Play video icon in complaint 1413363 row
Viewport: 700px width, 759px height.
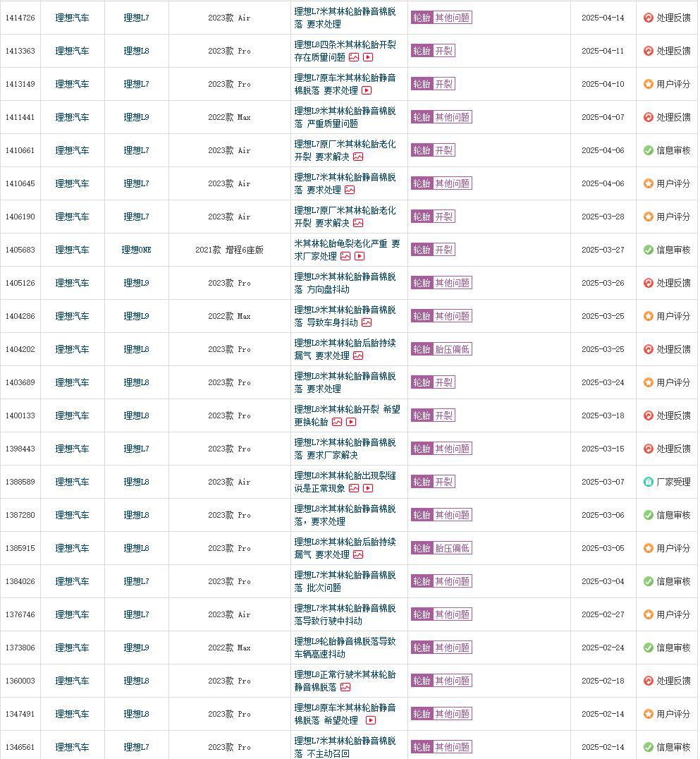tap(368, 57)
